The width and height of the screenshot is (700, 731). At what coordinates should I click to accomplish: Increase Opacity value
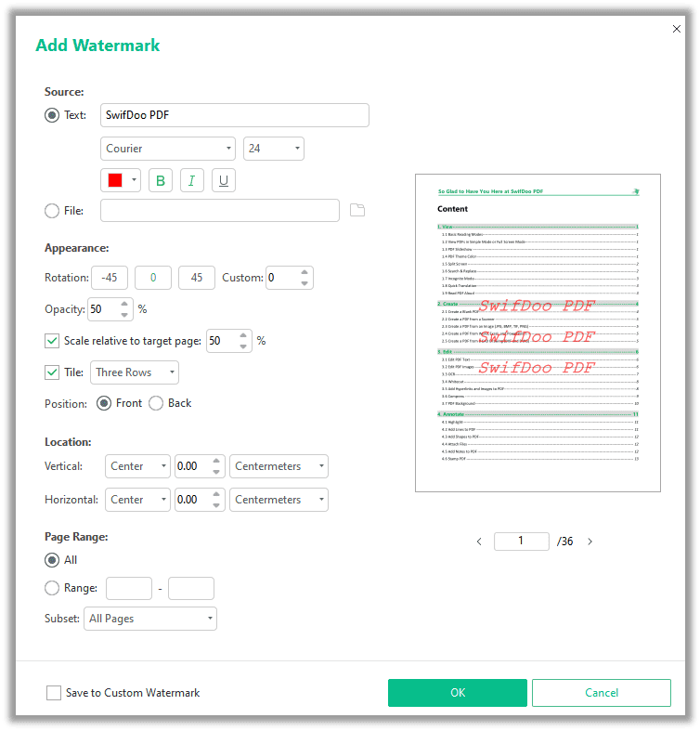coord(124,304)
